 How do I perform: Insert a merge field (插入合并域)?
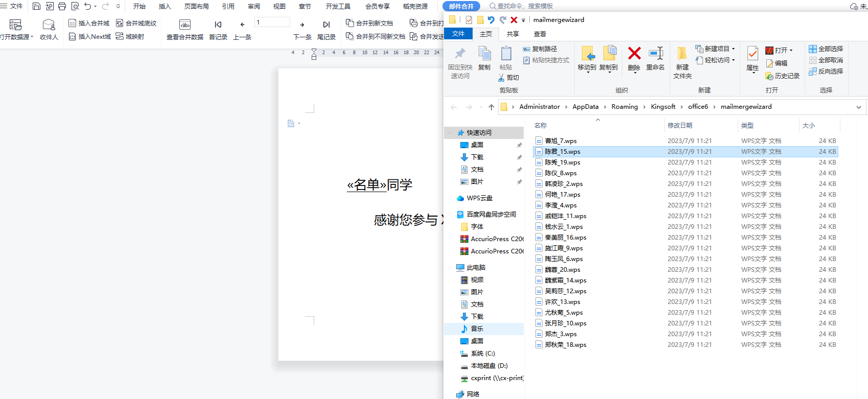click(x=89, y=23)
